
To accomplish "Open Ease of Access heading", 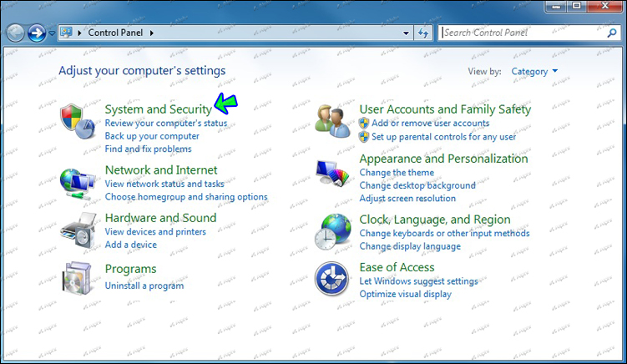I will (397, 267).
